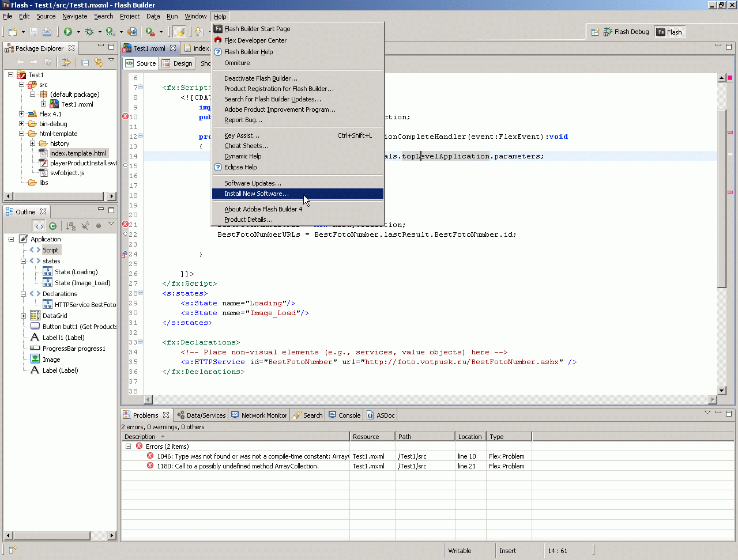The image size is (738, 560).
Task: Open the Open Perspective icon
Action: [x=595, y=32]
